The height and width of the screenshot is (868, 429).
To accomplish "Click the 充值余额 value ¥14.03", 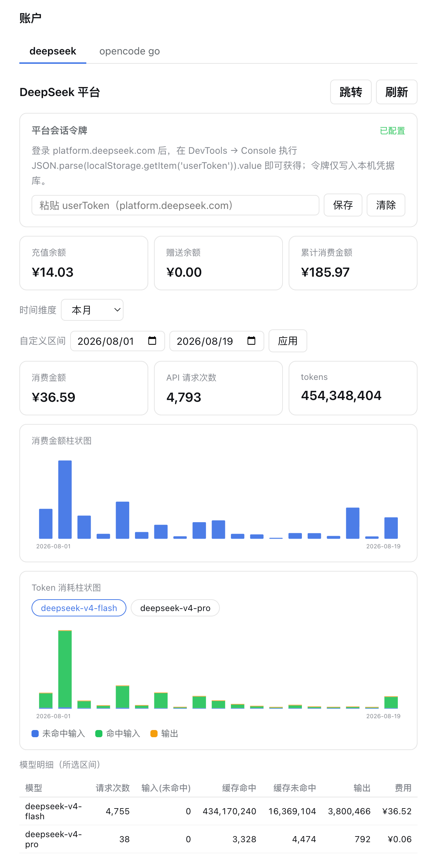I will tap(53, 272).
